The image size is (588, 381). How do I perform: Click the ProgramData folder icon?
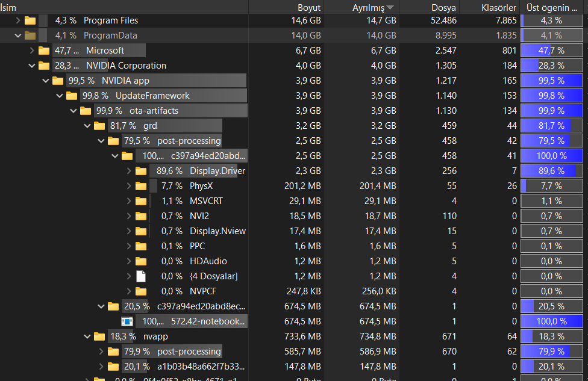coord(30,36)
